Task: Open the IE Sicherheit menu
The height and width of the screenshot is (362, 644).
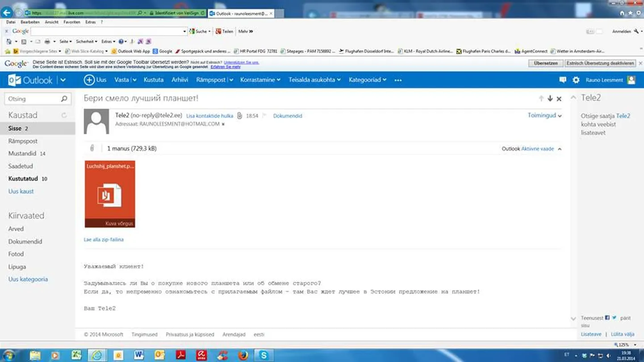Action: tap(86, 42)
